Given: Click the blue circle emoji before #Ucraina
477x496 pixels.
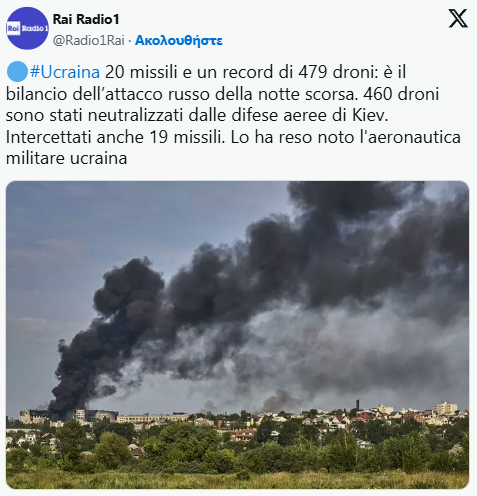Looking at the screenshot, I should click(x=17, y=72).
